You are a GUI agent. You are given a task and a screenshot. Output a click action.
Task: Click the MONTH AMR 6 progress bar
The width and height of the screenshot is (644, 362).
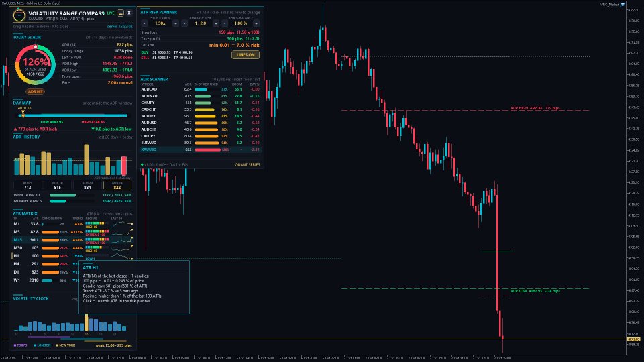coord(72,201)
